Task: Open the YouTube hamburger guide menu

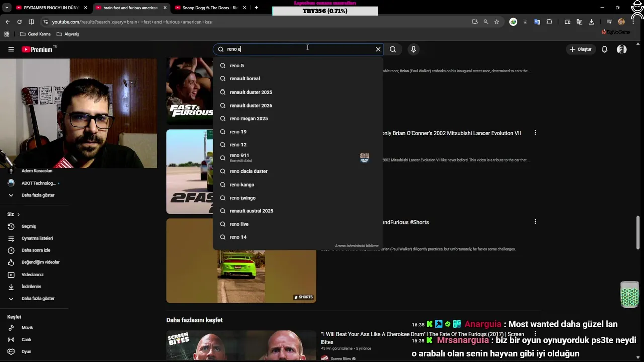Action: pyautogui.click(x=11, y=49)
